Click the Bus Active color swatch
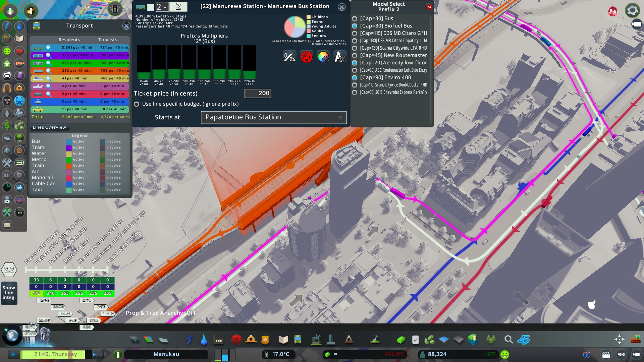This screenshot has height=362, width=644. click(69, 142)
